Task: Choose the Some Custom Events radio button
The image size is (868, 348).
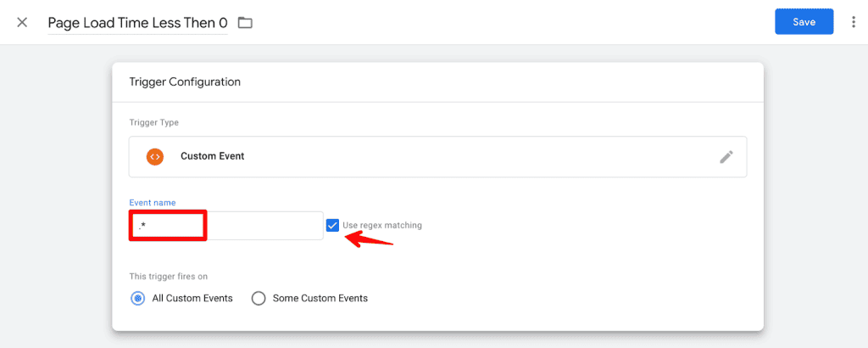Action: coord(259,298)
